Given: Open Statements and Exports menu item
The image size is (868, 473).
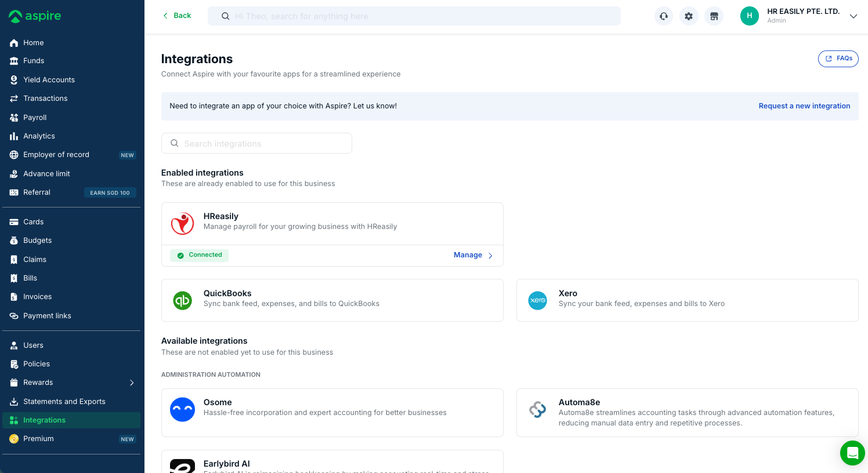Looking at the screenshot, I should coord(71,402).
